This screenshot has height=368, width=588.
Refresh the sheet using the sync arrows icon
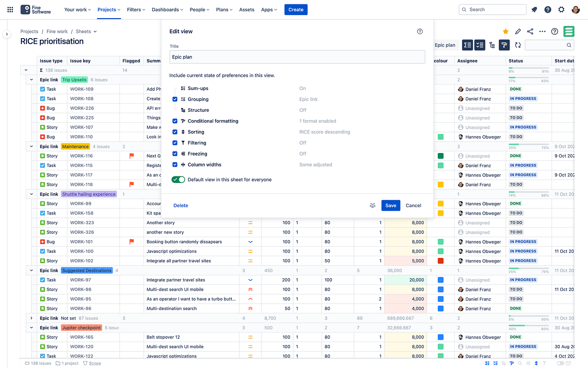pyautogui.click(x=518, y=45)
